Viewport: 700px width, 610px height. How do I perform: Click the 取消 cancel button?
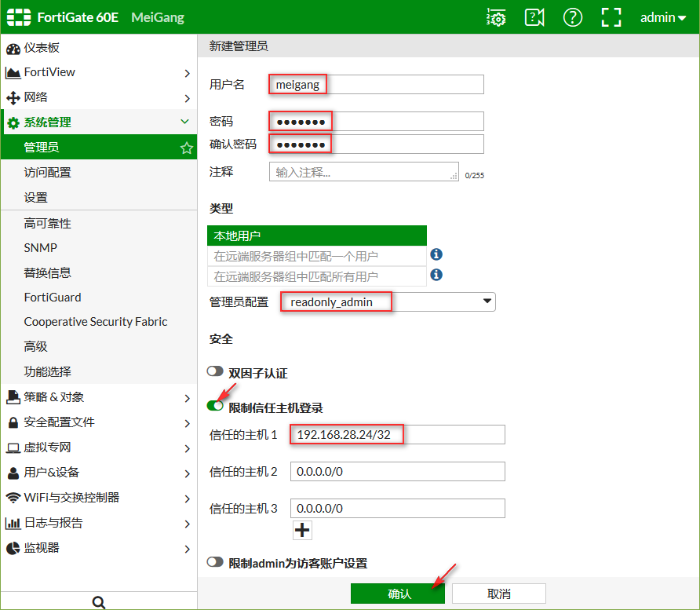[498, 594]
